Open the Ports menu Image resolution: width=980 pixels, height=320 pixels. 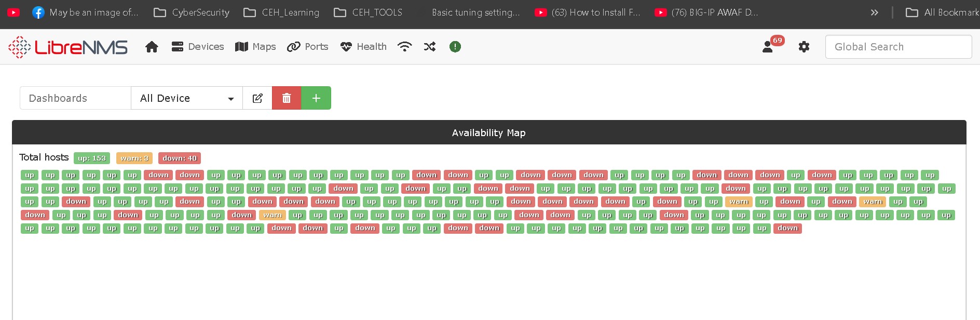coord(308,47)
